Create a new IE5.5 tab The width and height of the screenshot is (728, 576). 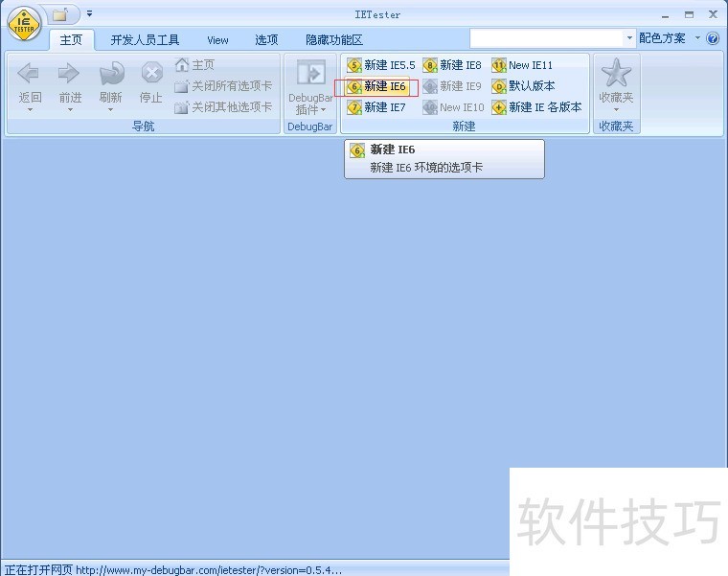click(381, 65)
